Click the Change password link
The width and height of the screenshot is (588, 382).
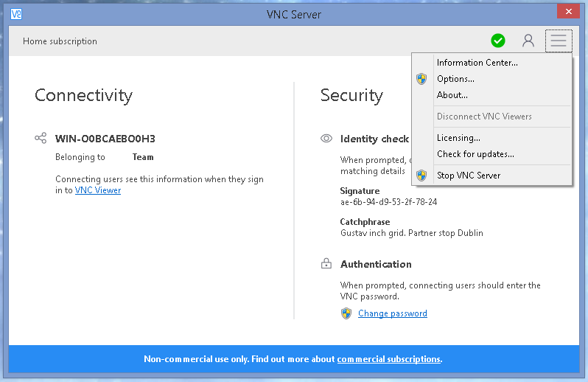click(x=392, y=313)
